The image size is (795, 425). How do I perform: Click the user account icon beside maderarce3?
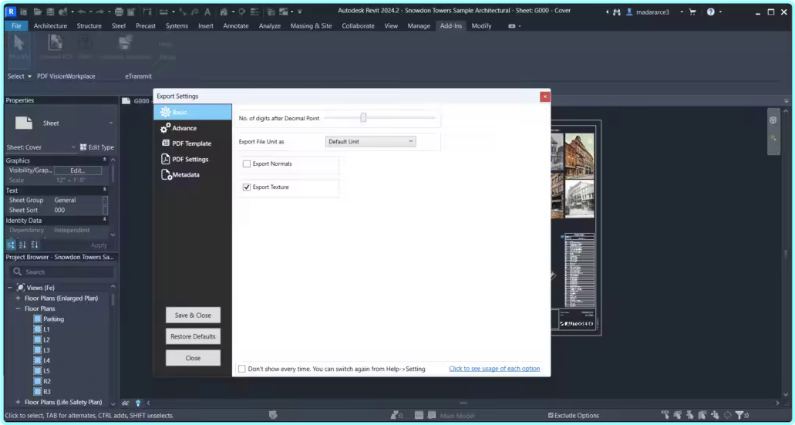[x=629, y=12]
